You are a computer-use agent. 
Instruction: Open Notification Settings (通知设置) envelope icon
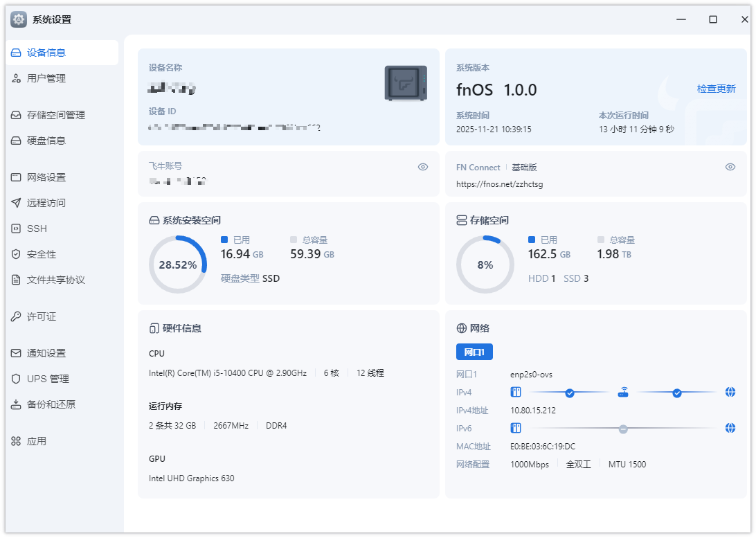16,353
